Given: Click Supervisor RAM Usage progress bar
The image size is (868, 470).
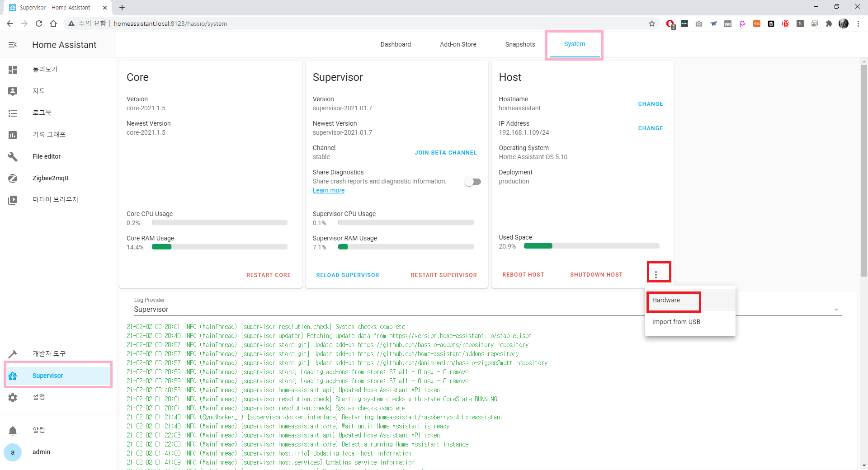Looking at the screenshot, I should (406, 247).
